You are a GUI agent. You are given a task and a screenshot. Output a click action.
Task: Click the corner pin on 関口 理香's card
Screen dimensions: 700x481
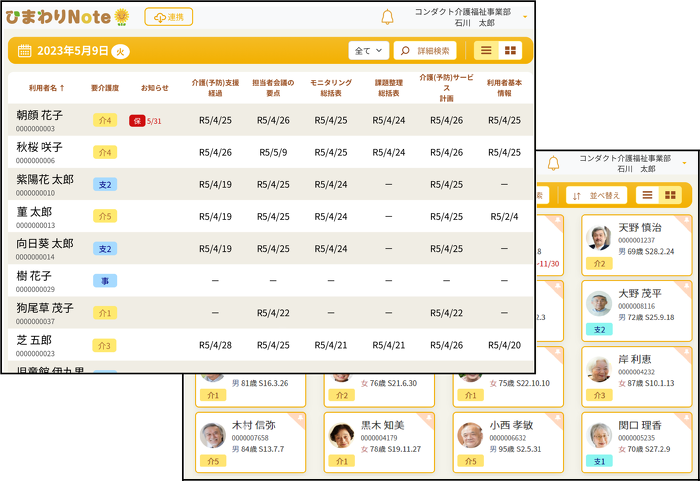pos(684,418)
